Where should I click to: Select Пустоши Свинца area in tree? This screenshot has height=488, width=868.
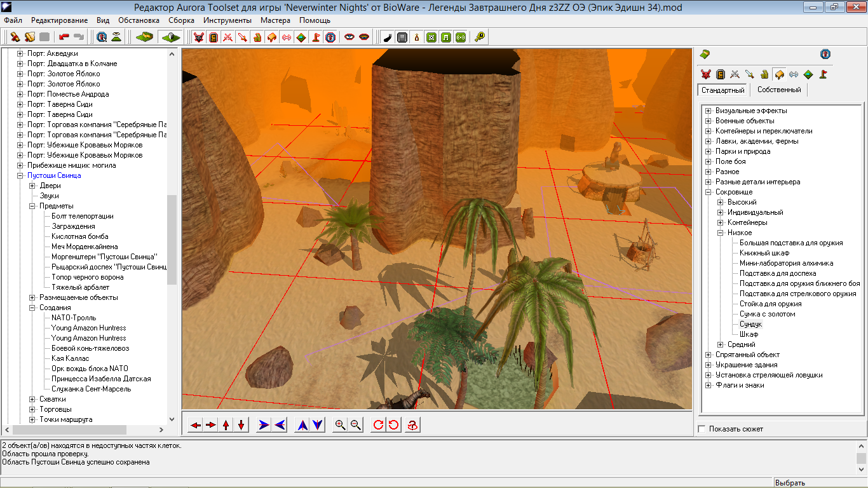click(x=54, y=175)
